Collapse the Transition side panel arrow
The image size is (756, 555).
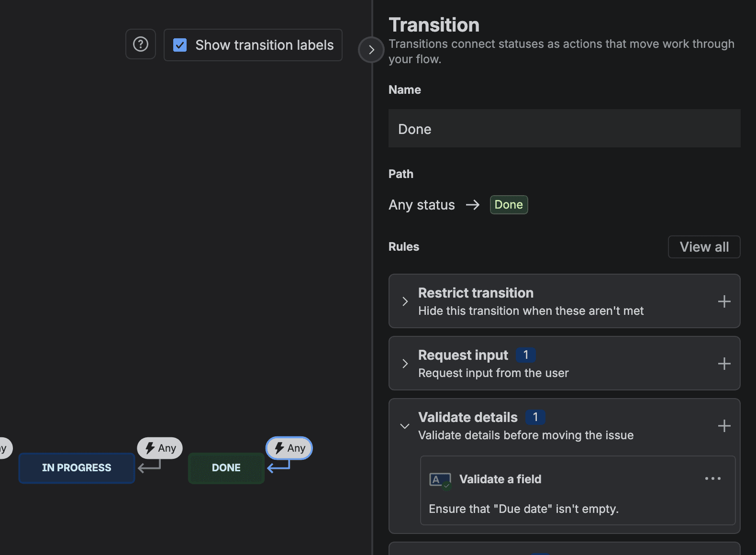371,50
